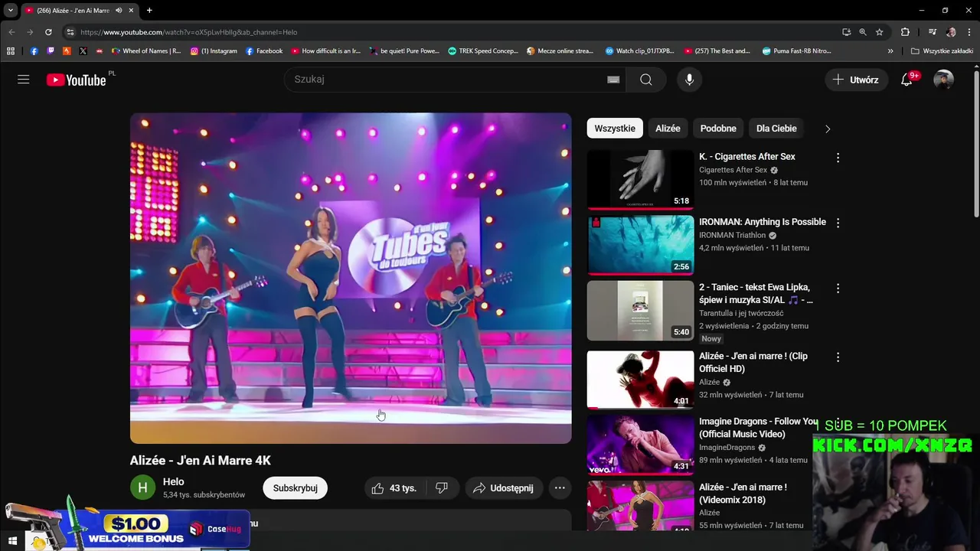Open Windows Start button
The image size is (980, 551).
click(12, 541)
